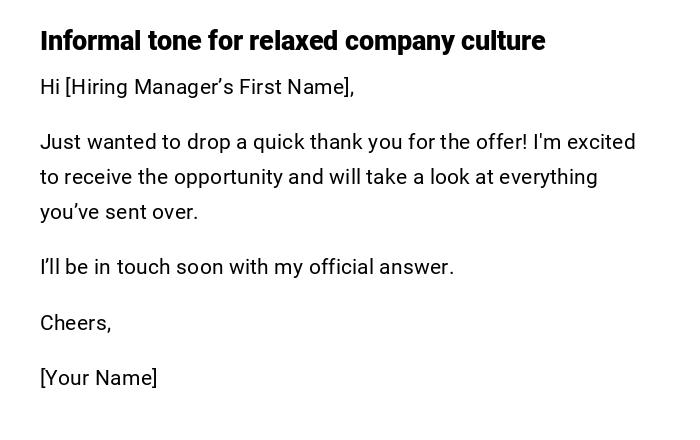Click the word "offer!" in the first paragraph
Screen dimensions: 700x440
tap(498, 142)
